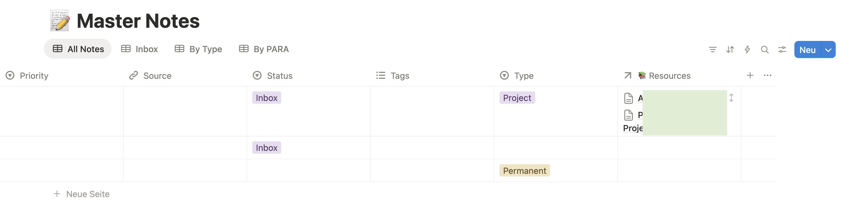Viewport: 868px width, 217px height.
Task: Click the yellow Permanent type tag
Action: pyautogui.click(x=524, y=171)
